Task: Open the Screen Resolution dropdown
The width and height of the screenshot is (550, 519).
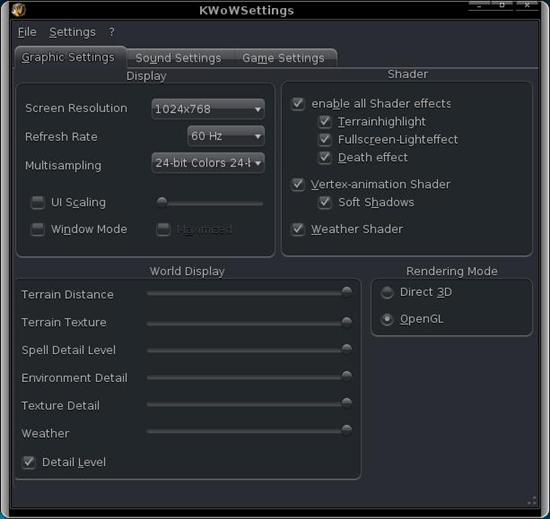Action: (x=208, y=109)
